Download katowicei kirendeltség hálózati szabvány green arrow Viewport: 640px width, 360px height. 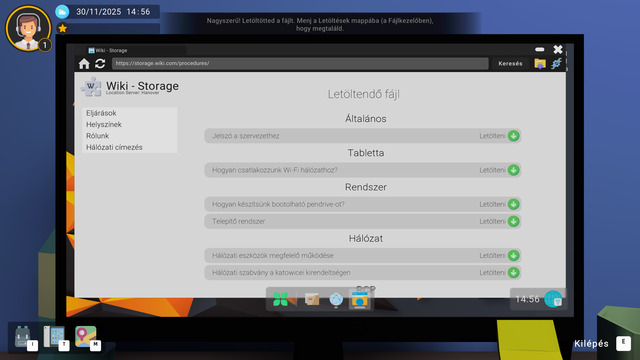tap(513, 273)
